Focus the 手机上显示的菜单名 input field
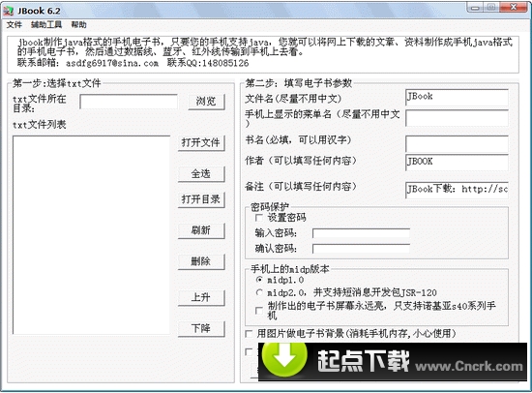 [x=457, y=118]
